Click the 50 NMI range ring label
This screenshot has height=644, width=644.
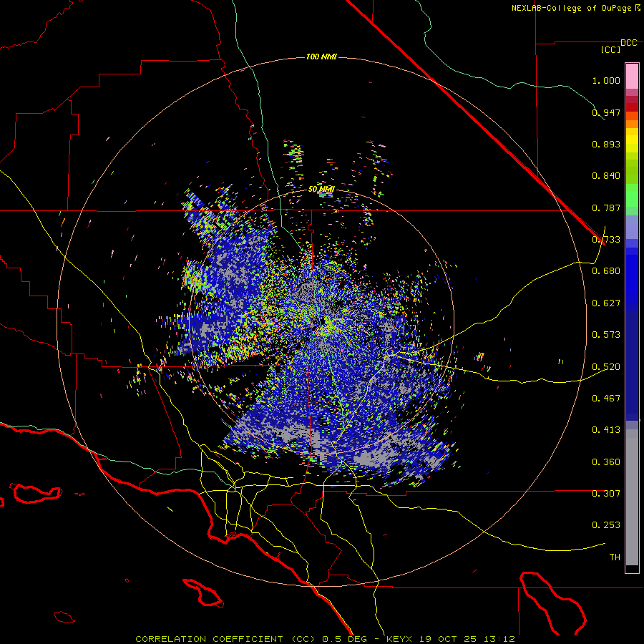pyautogui.click(x=321, y=189)
